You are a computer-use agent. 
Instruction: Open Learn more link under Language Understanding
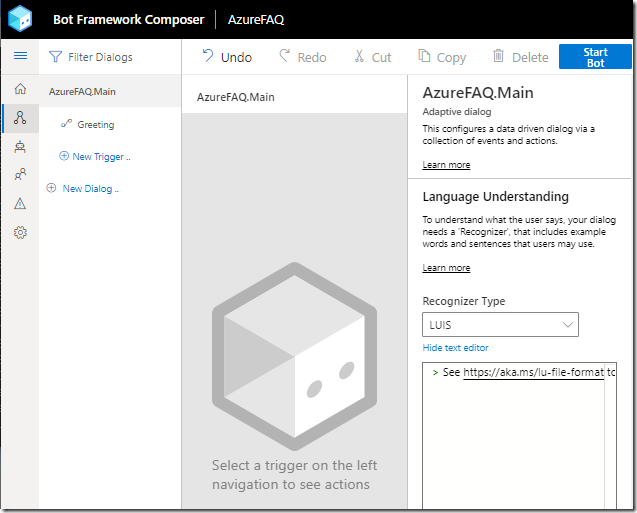point(446,268)
